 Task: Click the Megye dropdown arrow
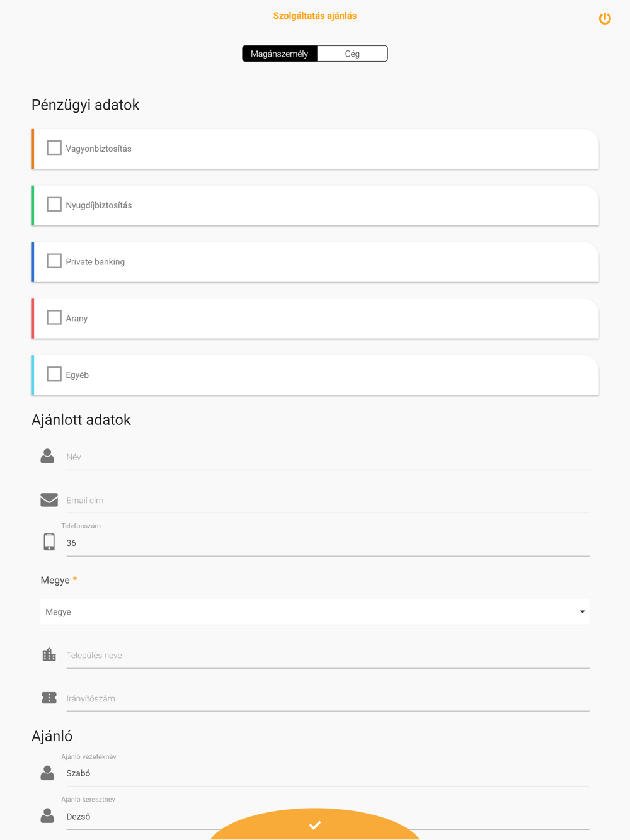[582, 612]
